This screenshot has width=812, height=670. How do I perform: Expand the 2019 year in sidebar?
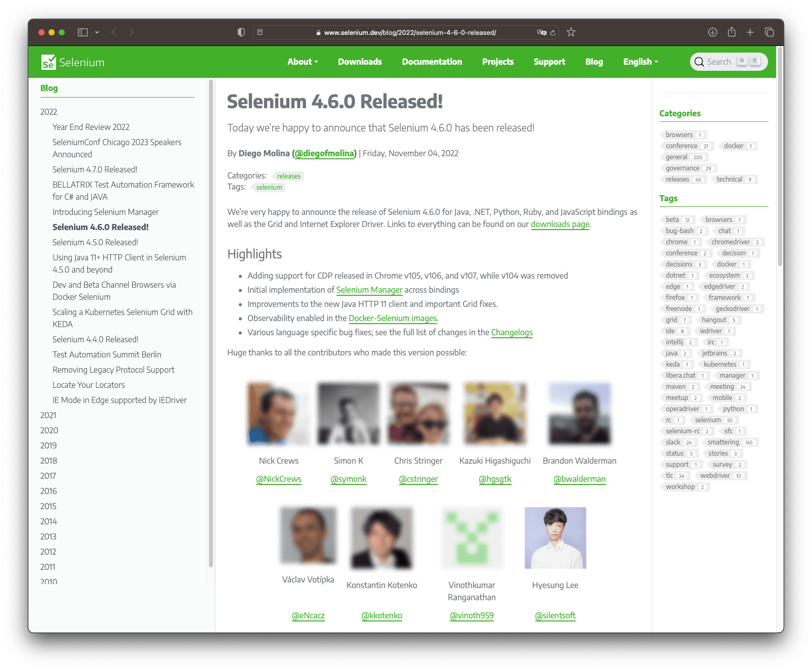pos(49,445)
